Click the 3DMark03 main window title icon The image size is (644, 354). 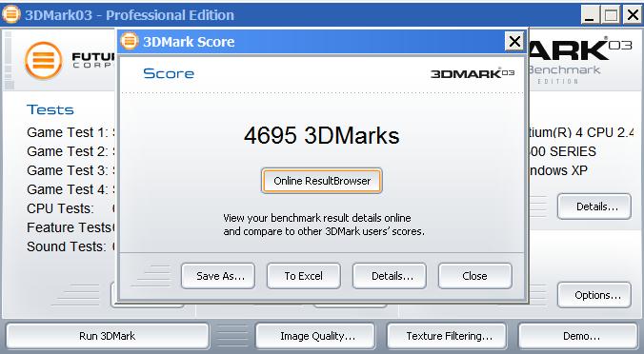[11, 14]
